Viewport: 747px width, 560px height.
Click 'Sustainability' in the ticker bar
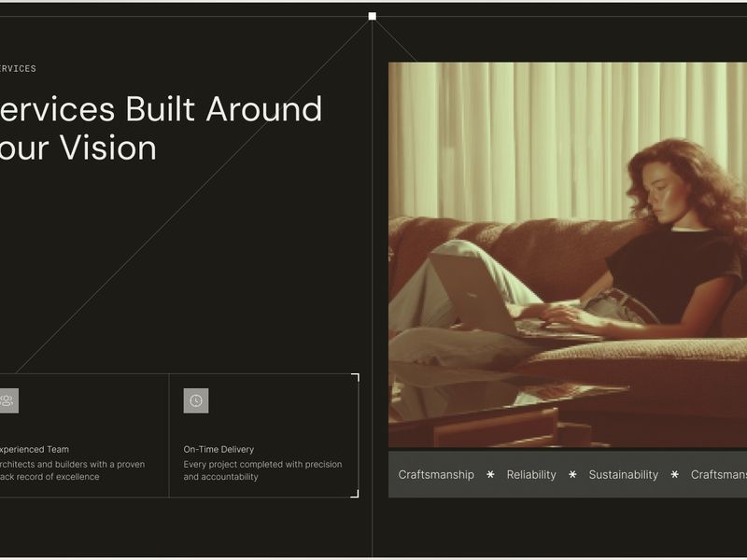pyautogui.click(x=623, y=475)
